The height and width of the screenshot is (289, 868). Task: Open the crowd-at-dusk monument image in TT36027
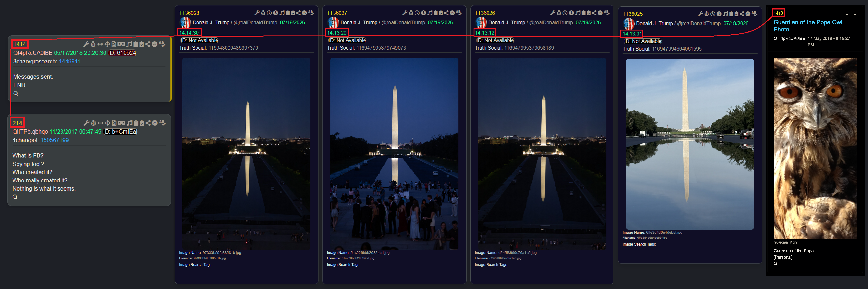click(394, 154)
